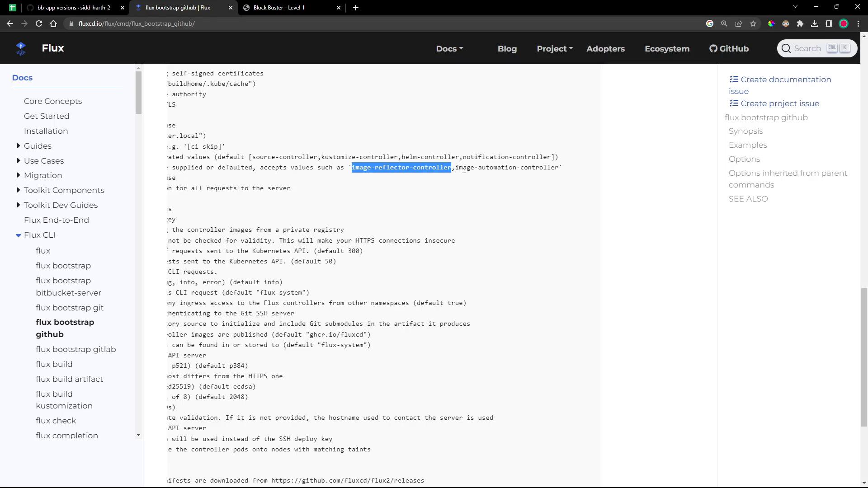
Task: Expand the Migration section
Action: click(x=18, y=175)
